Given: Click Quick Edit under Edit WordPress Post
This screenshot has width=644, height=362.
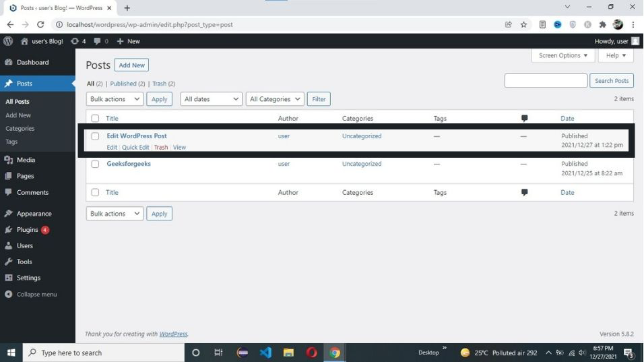Looking at the screenshot, I should [135, 147].
